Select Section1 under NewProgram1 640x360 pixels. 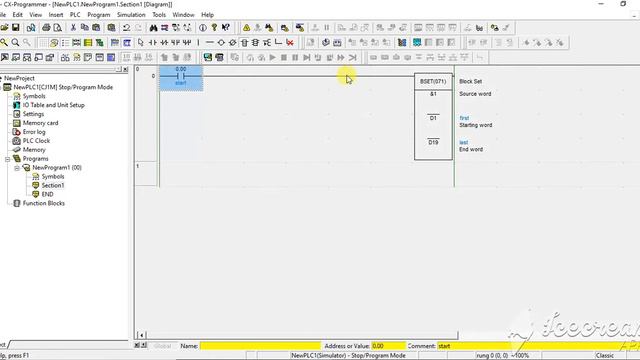tap(53, 186)
